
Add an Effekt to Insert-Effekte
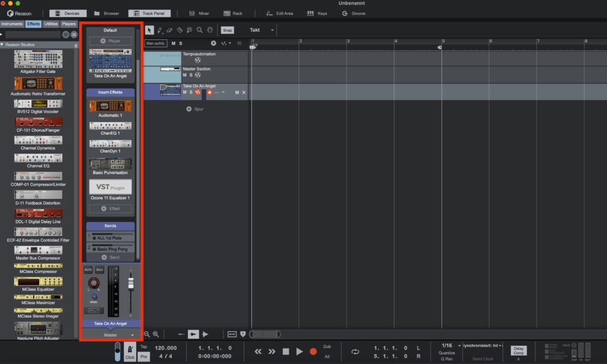[x=110, y=208]
